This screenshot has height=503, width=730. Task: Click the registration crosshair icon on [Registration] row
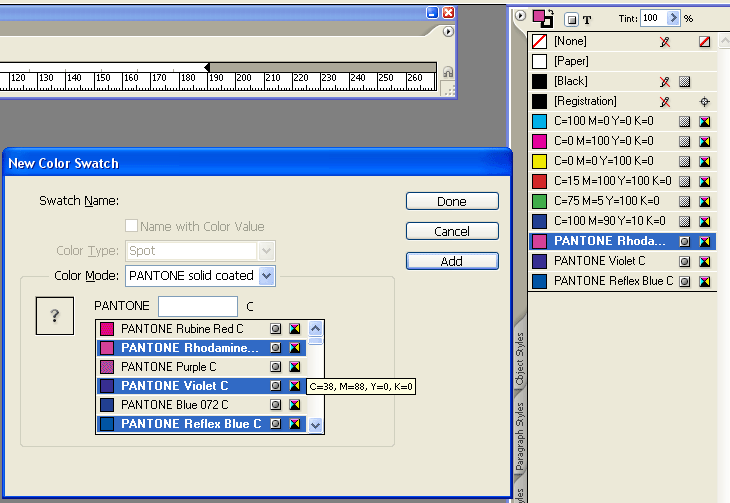pos(705,102)
